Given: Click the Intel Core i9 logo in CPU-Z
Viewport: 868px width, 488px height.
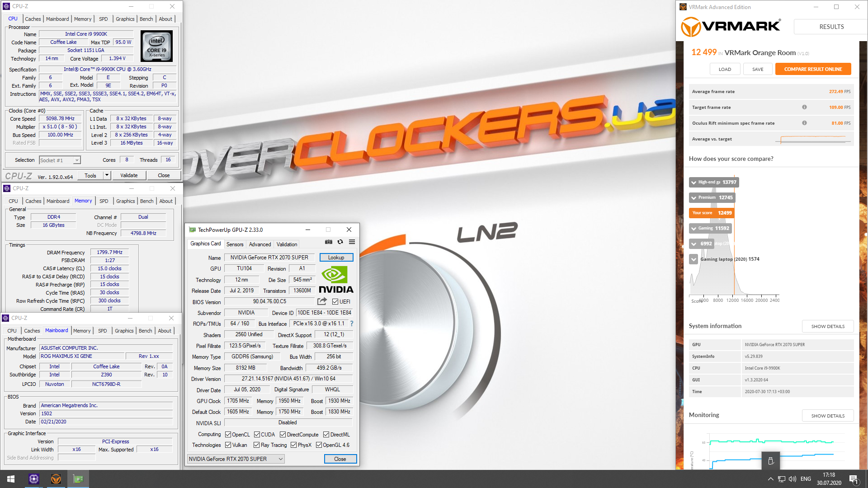Looking at the screenshot, I should pos(157,46).
